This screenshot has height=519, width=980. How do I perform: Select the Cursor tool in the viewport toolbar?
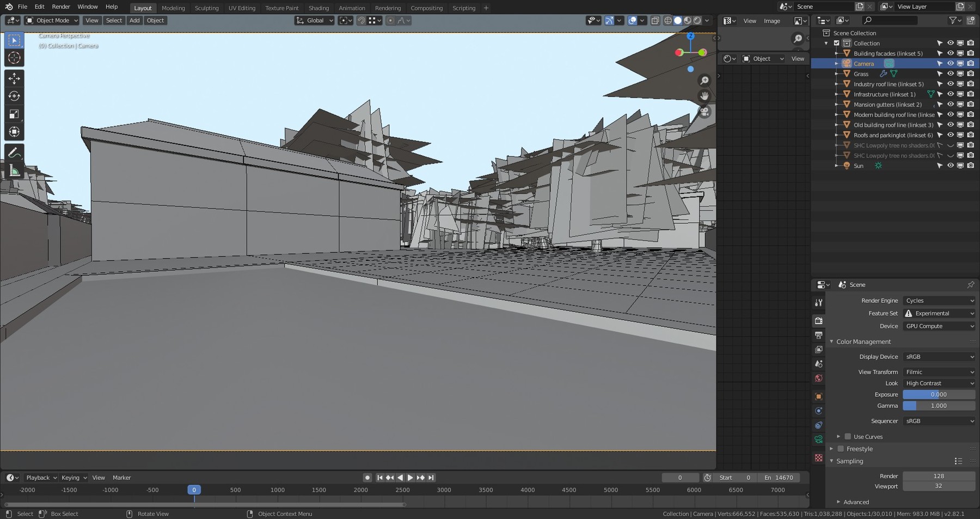14,58
